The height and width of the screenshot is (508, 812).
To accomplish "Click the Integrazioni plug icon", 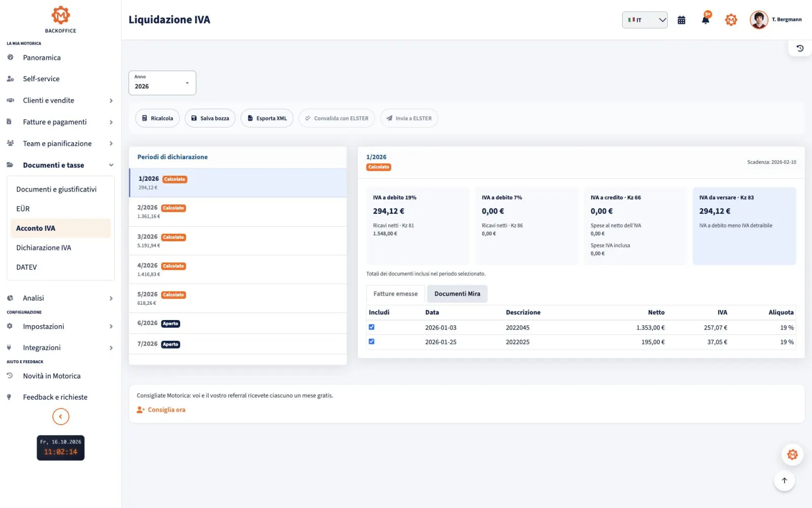I will point(9,347).
